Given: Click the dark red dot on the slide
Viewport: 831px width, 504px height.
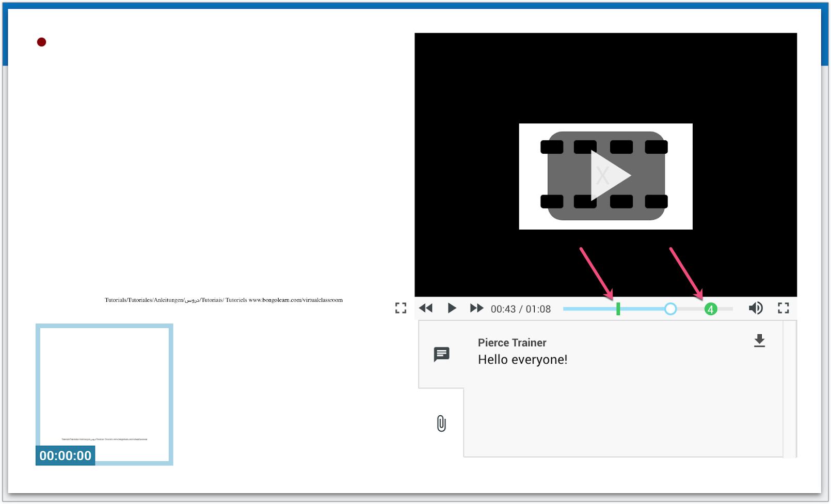Looking at the screenshot, I should point(42,42).
